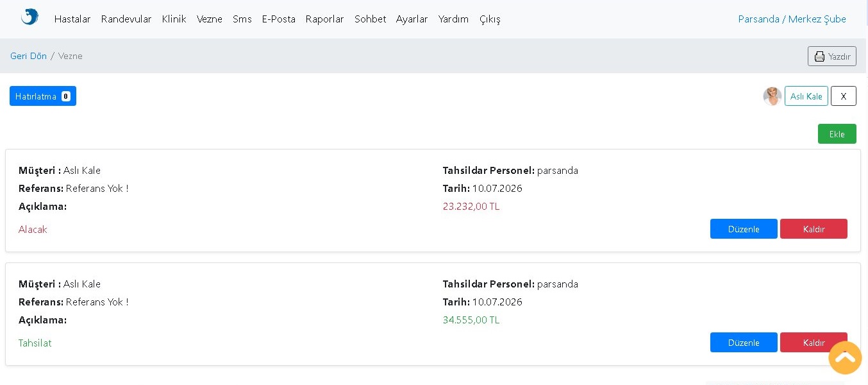Click the green Tahsilat label
868x385 pixels.
pos(35,343)
